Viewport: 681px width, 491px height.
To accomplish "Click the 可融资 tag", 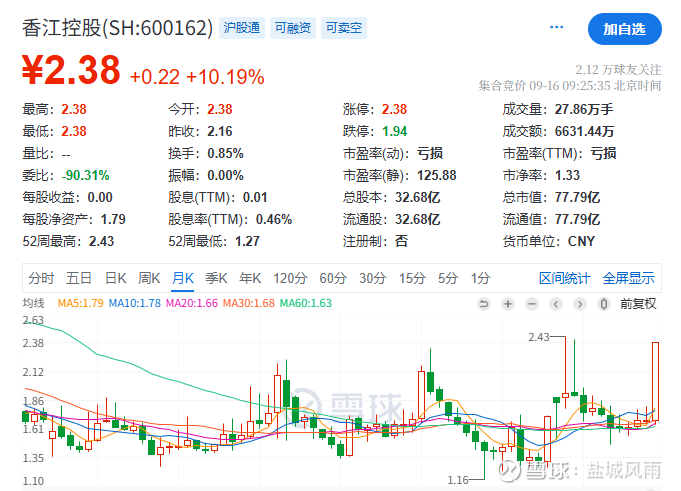I will pyautogui.click(x=293, y=28).
